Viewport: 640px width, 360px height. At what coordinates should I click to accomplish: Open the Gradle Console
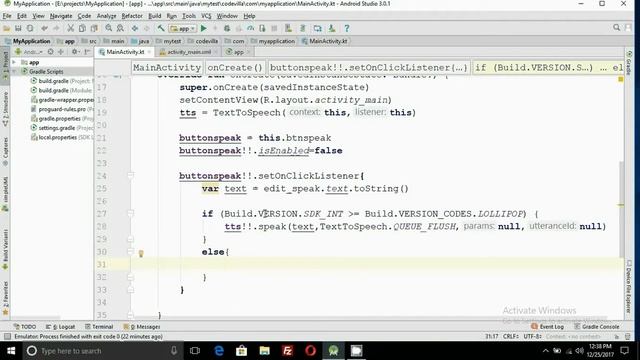pos(597,327)
